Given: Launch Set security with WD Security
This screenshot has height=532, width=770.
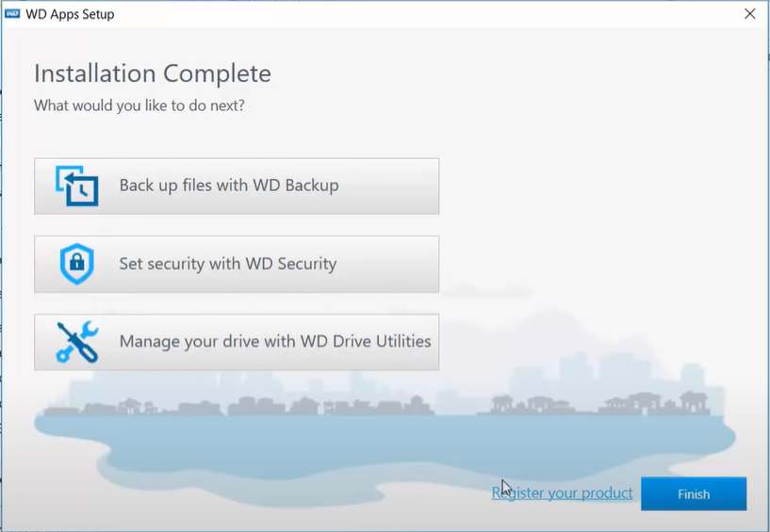Looking at the screenshot, I should click(x=237, y=264).
